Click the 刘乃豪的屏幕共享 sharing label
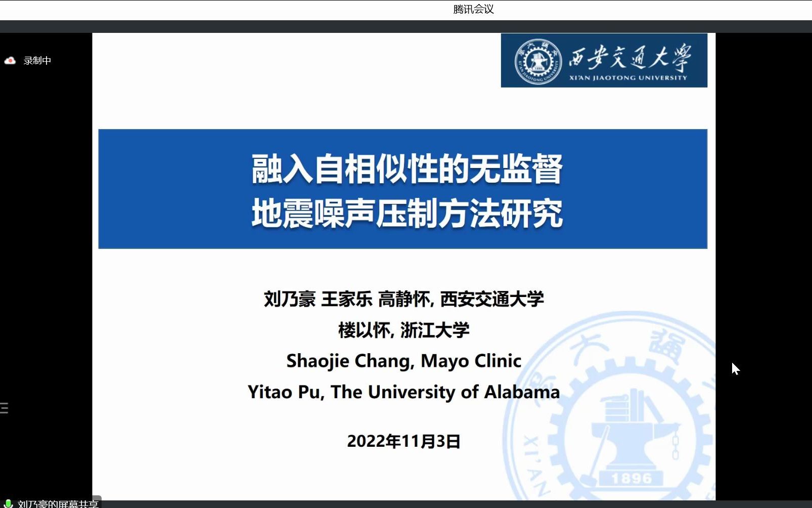This screenshot has height=508, width=812. 58,504
